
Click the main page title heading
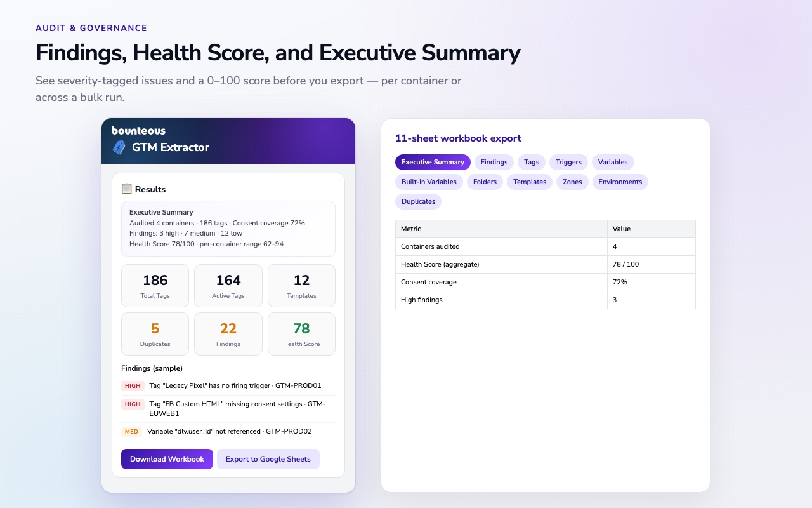tap(278, 53)
